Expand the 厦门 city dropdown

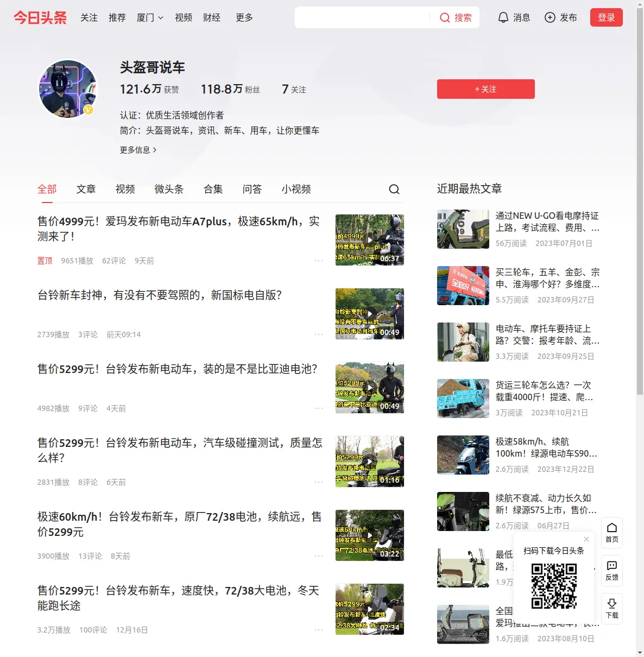(x=150, y=18)
